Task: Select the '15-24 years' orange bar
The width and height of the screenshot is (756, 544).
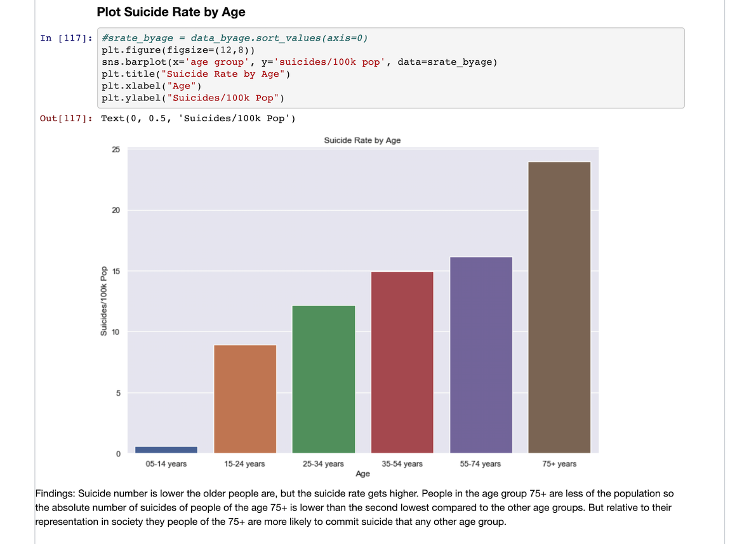Action: pyautogui.click(x=245, y=397)
